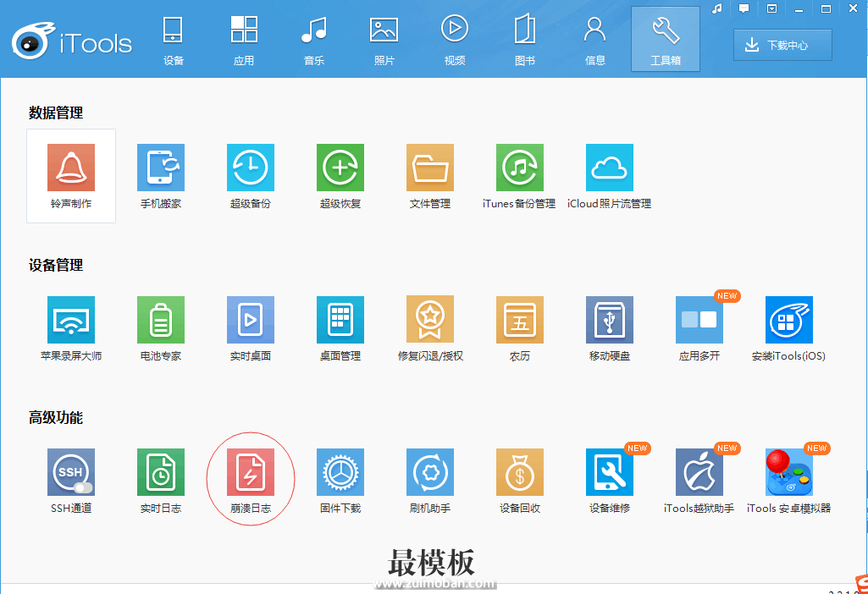
Task: Open the 照片 photos tab
Action: (x=384, y=41)
